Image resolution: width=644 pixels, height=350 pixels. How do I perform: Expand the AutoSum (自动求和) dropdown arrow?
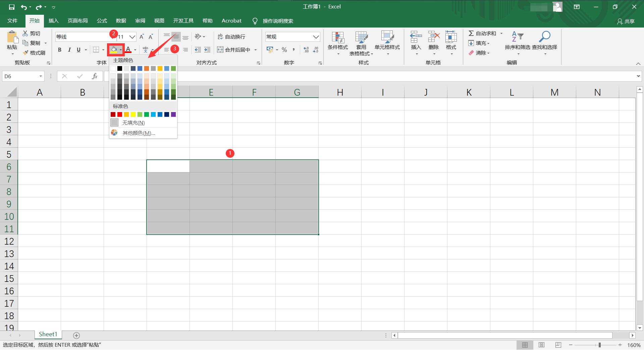point(501,33)
